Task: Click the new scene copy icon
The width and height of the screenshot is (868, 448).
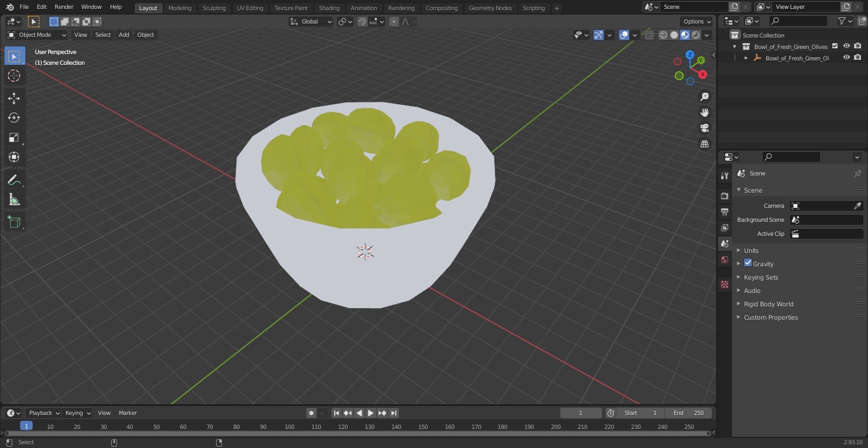Action: (734, 7)
